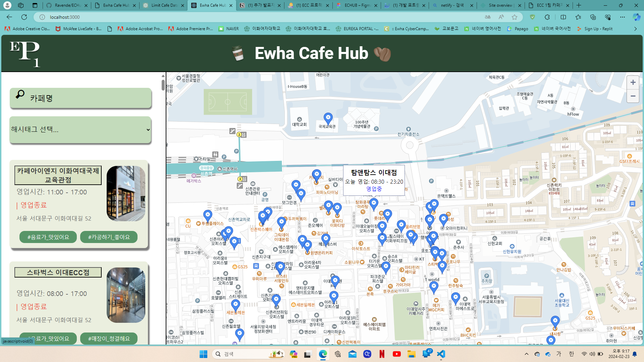Switch to ECHUB Figma tab

click(357, 5)
